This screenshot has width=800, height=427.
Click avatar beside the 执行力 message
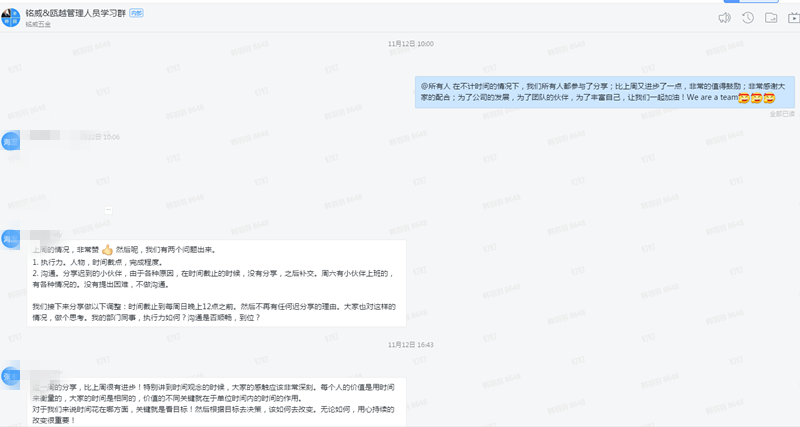(10, 240)
